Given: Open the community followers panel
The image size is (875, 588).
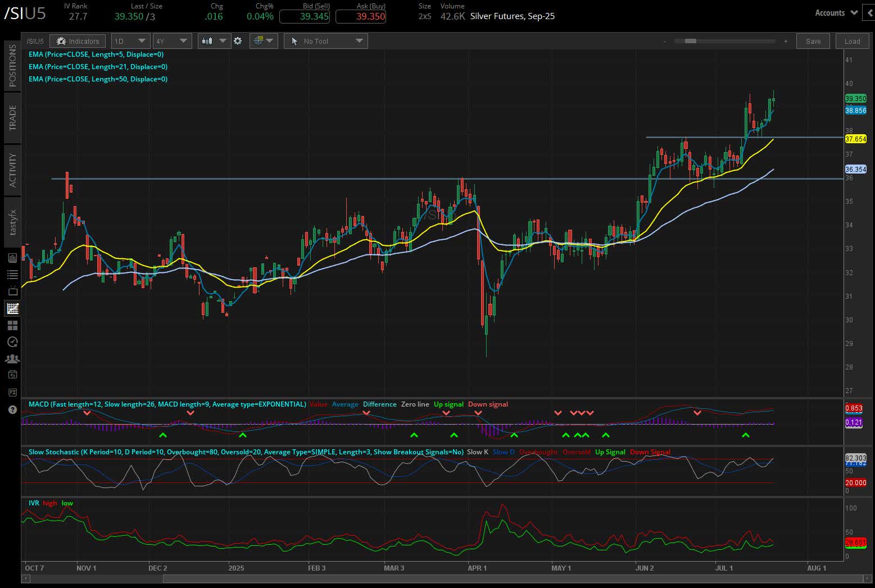Looking at the screenshot, I should 12,358.
